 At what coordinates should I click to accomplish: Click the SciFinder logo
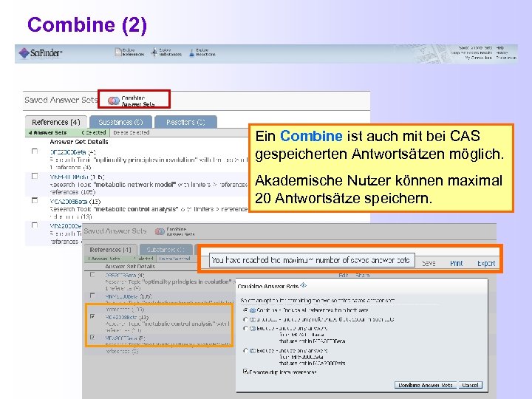41,53
